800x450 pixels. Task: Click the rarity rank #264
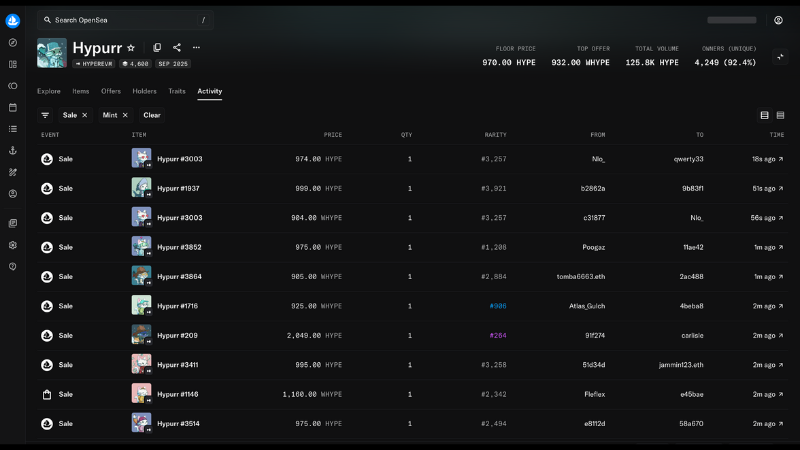(x=498, y=336)
